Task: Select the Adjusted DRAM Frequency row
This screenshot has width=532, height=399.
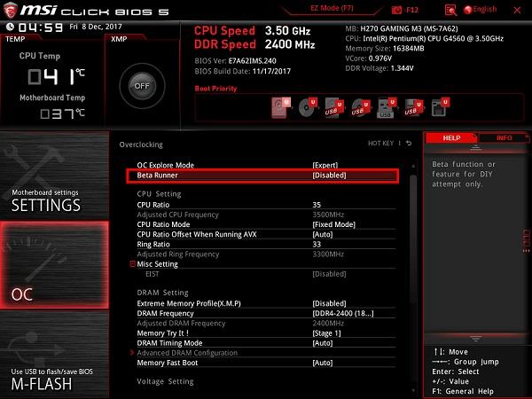Action: pos(266,324)
